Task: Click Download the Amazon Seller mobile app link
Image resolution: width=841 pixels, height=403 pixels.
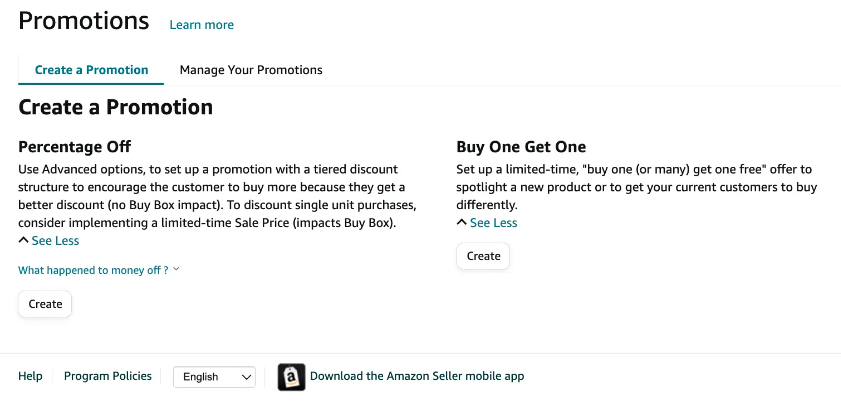Action: (417, 376)
